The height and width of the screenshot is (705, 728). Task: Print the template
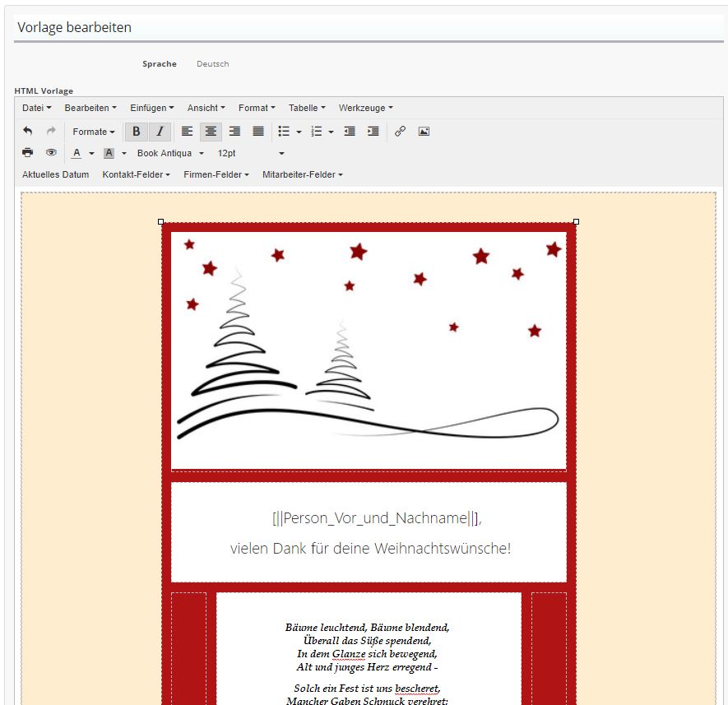pyautogui.click(x=28, y=152)
